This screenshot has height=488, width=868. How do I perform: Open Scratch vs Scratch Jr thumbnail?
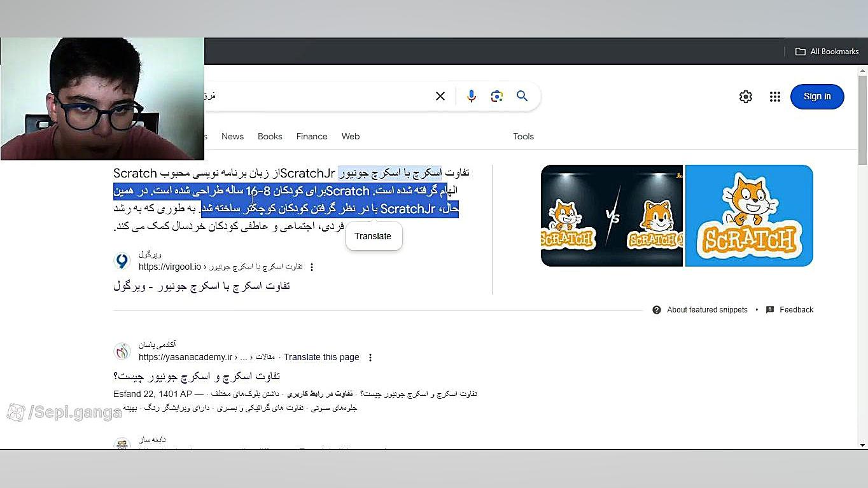[612, 216]
